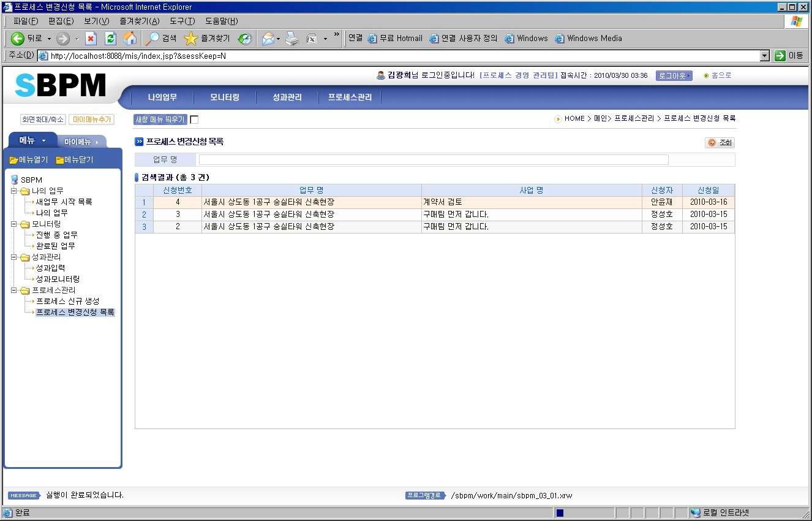812x521 pixels.
Task: Collapse the 나의 업무 tree folder
Action: click(x=13, y=191)
